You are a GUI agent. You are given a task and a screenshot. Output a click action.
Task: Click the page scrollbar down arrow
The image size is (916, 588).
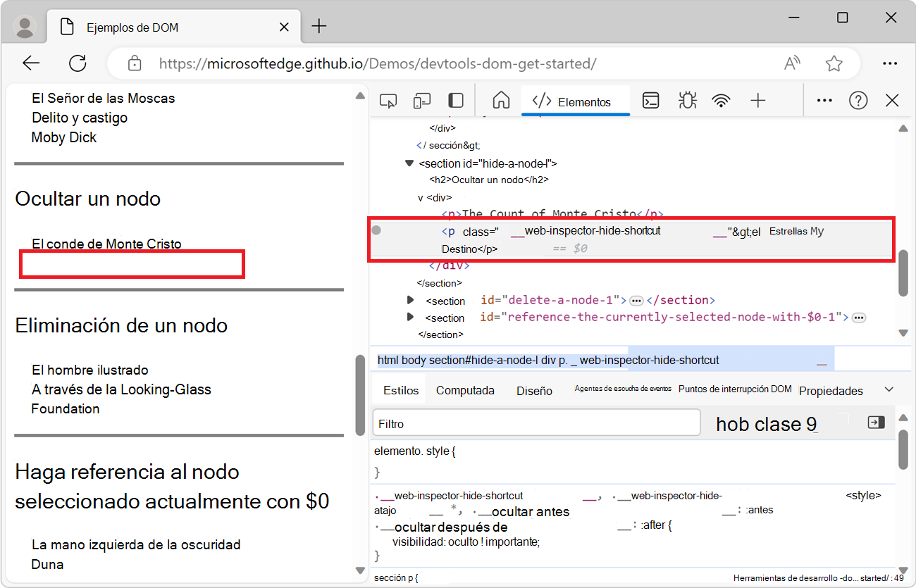tap(360, 570)
